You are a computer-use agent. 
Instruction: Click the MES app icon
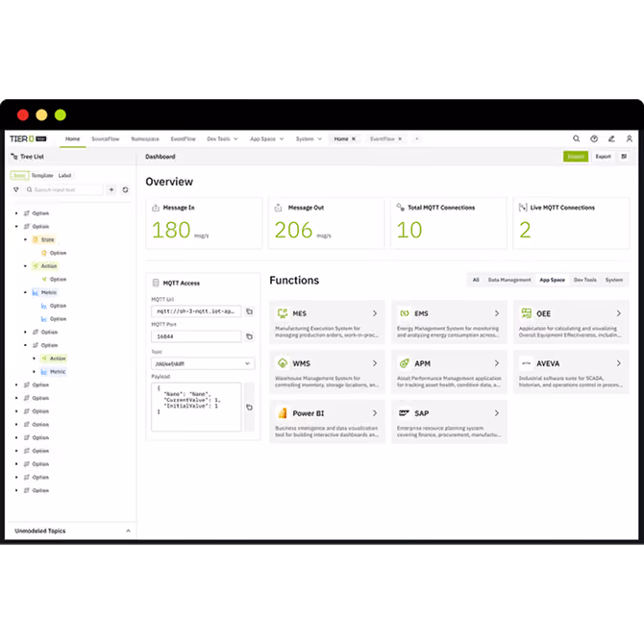point(283,313)
